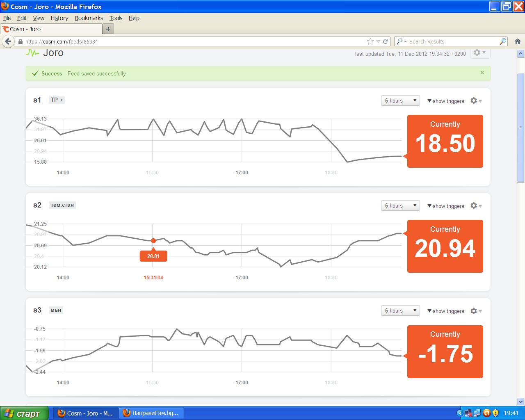Open the Bookmarks menu

(x=89, y=18)
